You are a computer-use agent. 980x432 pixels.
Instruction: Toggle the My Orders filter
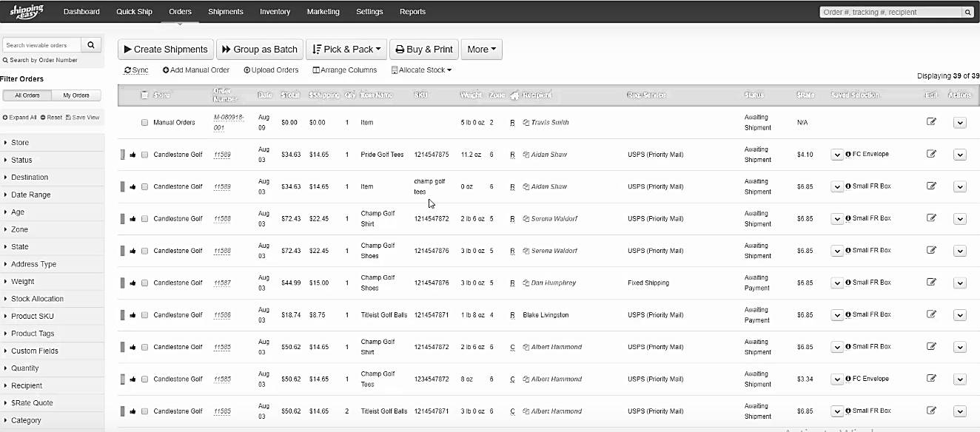[x=75, y=95]
